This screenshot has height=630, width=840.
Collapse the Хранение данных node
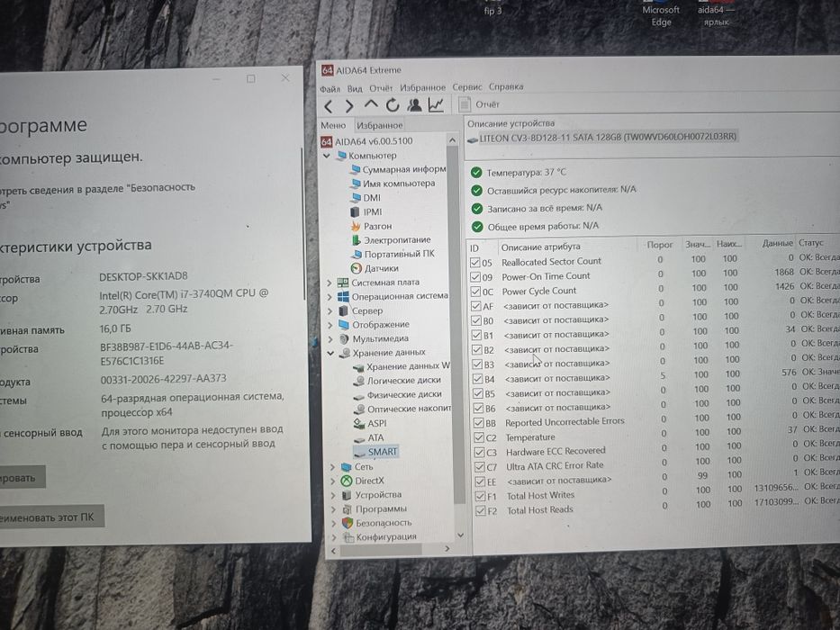(x=331, y=353)
